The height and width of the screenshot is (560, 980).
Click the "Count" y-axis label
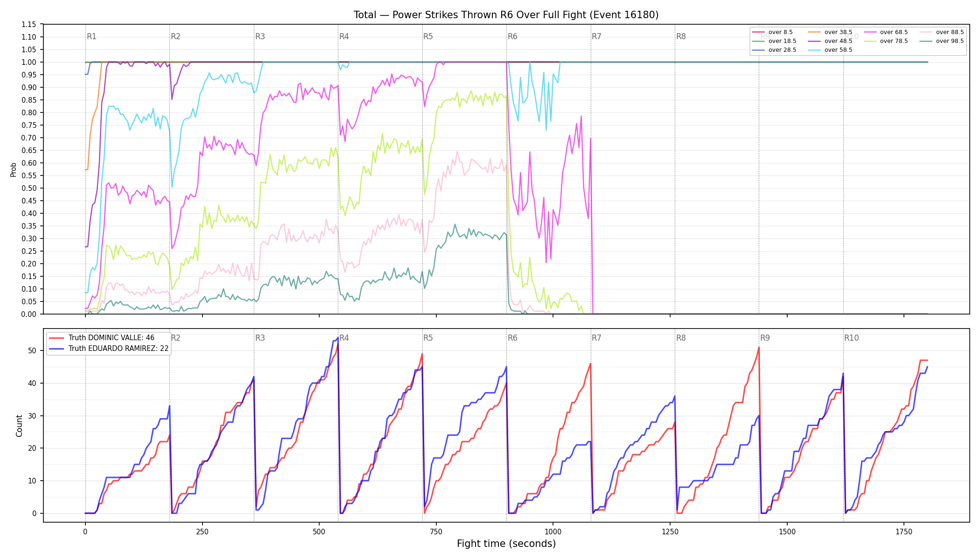(x=19, y=426)
